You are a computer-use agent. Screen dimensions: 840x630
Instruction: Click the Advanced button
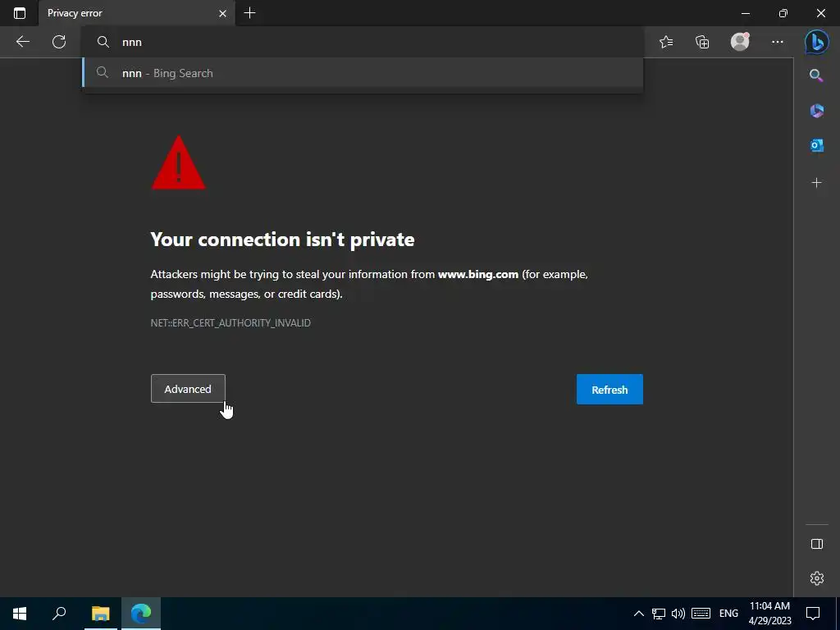[x=188, y=388]
